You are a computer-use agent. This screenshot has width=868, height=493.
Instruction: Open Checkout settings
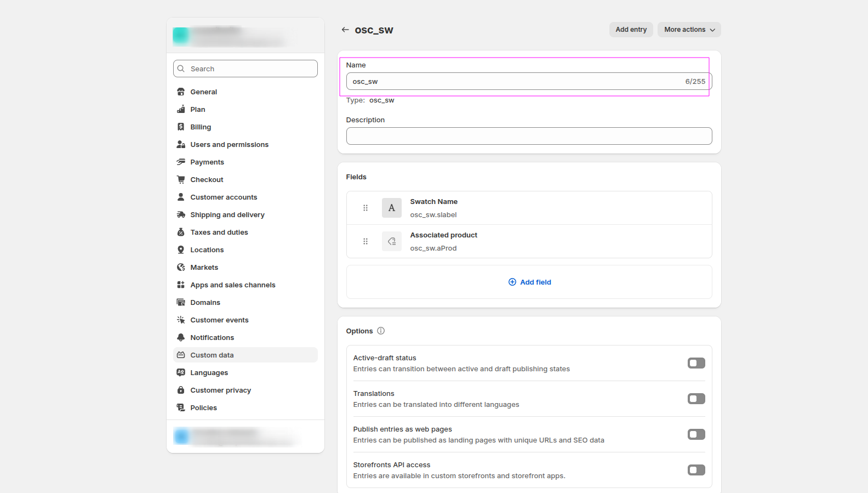[245, 179]
